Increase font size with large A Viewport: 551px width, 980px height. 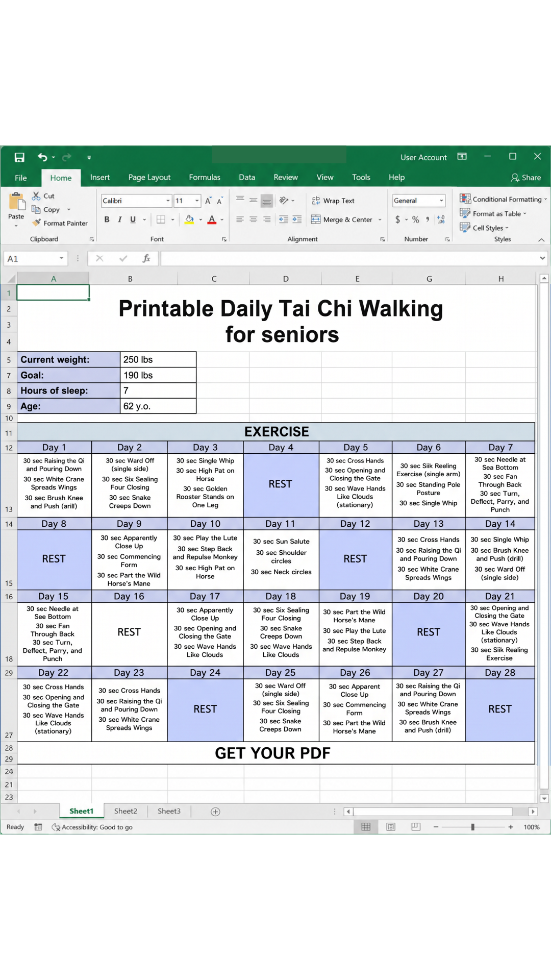tap(208, 201)
